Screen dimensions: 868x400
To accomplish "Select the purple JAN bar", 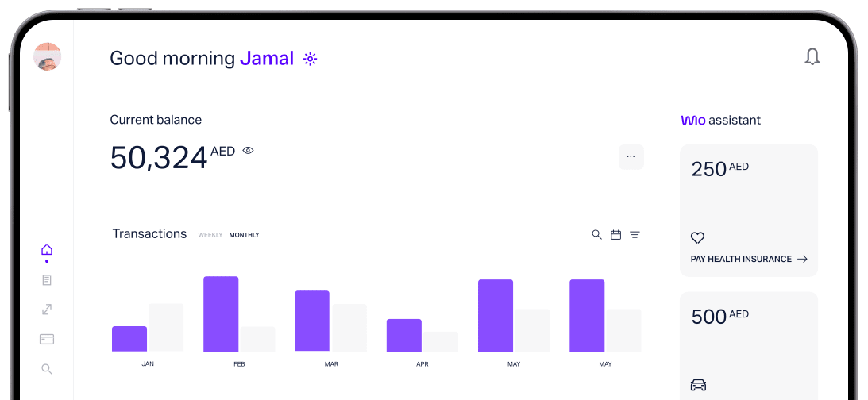I will coord(129,339).
